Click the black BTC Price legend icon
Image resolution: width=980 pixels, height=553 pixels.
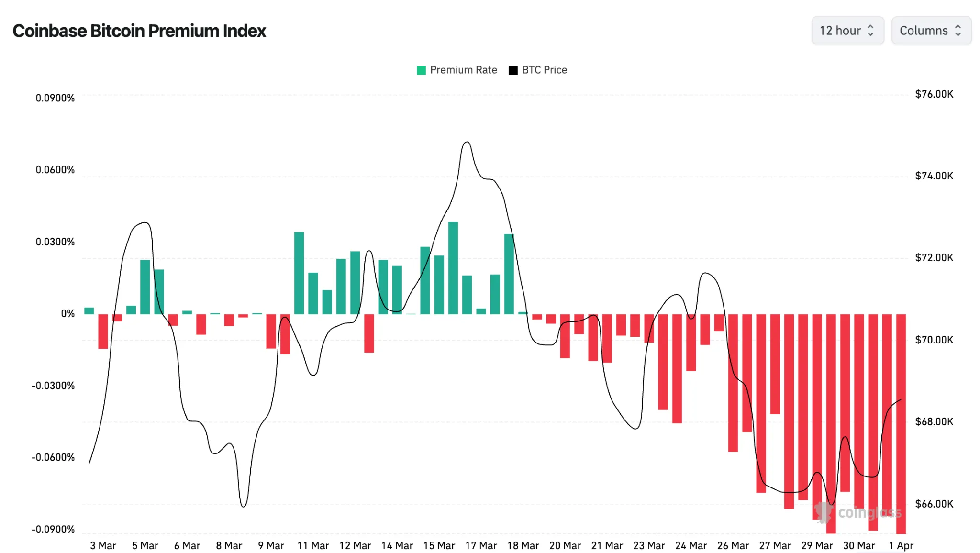pos(512,70)
